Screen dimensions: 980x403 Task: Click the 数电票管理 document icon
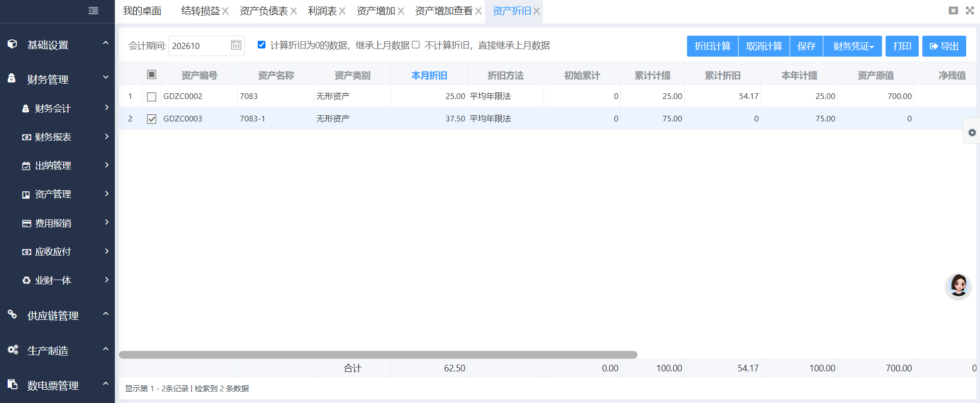(x=12, y=385)
